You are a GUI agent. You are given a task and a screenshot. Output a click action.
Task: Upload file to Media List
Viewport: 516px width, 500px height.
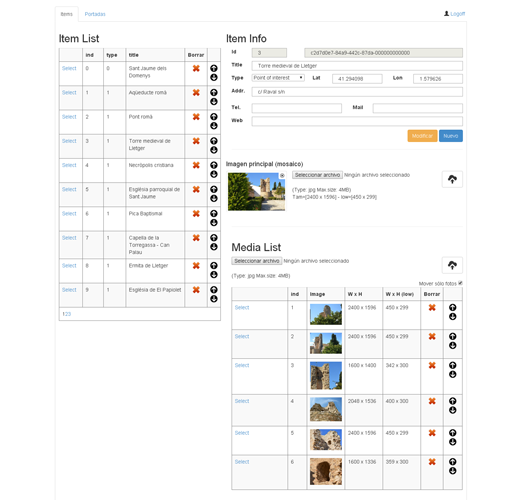point(452,265)
